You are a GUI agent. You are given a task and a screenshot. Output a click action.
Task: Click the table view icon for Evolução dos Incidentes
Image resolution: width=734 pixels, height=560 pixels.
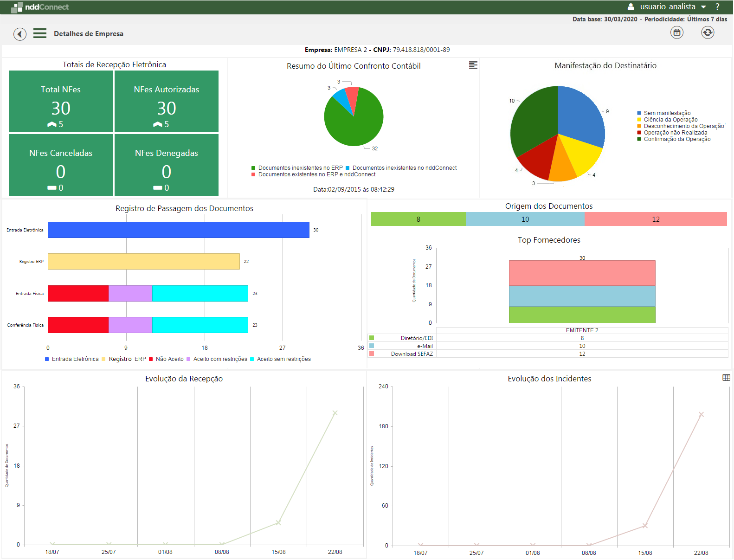pyautogui.click(x=726, y=378)
